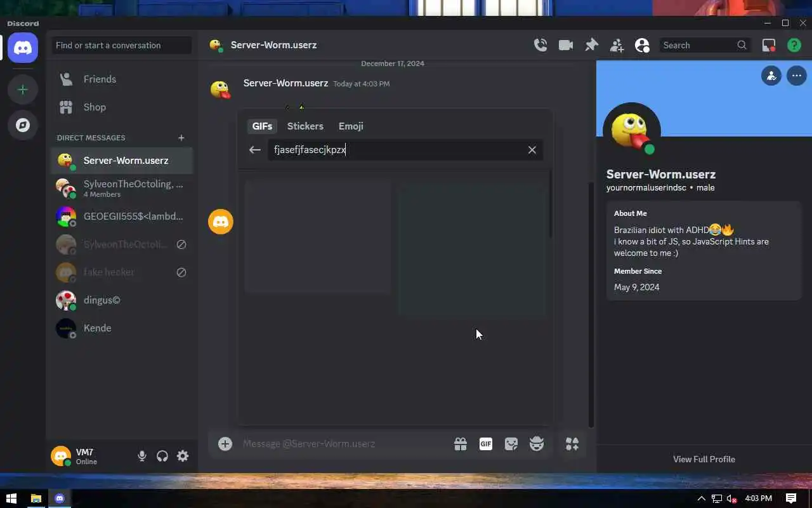The height and width of the screenshot is (508, 812).
Task: Toggle the GIF picker button
Action: click(486, 444)
